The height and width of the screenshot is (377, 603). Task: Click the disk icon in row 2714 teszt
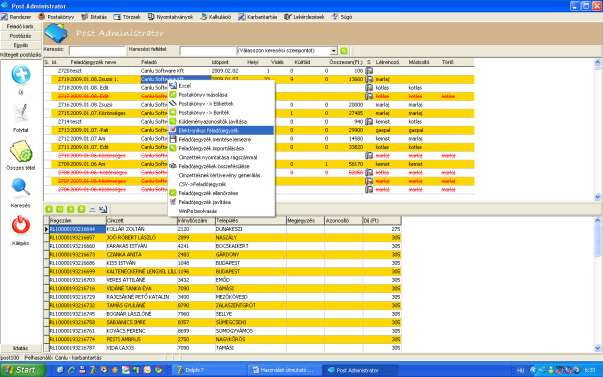[369, 122]
